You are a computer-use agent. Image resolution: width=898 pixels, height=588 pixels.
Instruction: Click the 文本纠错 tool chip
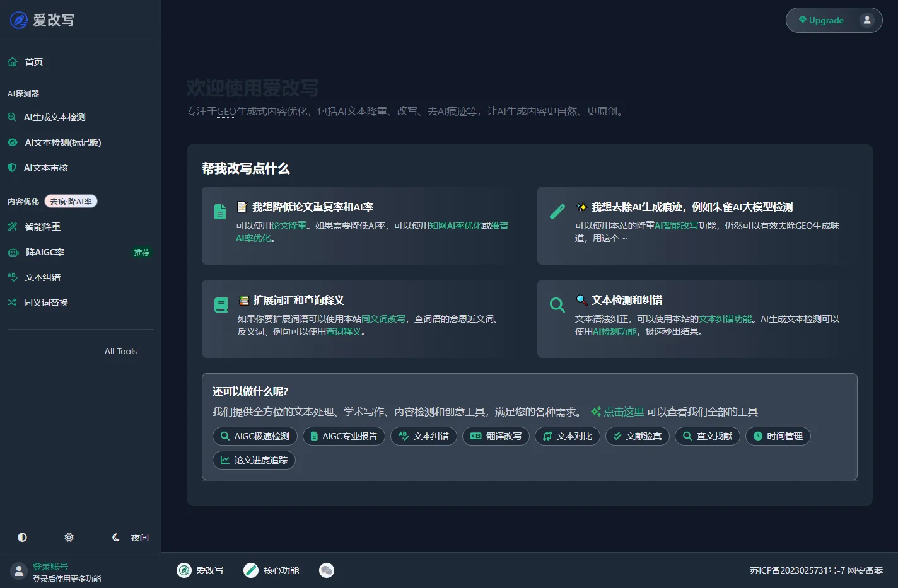point(424,436)
